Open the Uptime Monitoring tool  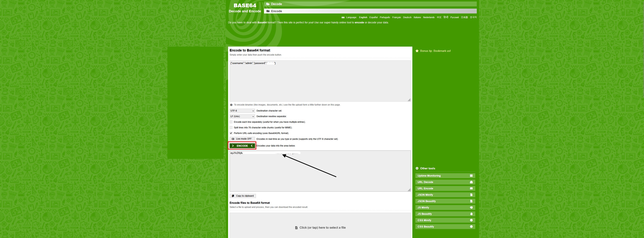[445, 176]
